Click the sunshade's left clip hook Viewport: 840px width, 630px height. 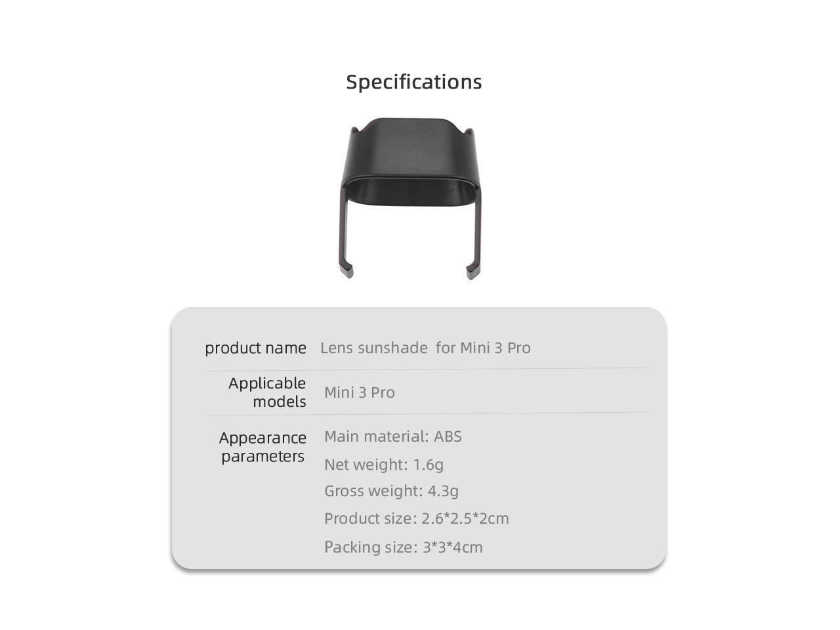[347, 270]
